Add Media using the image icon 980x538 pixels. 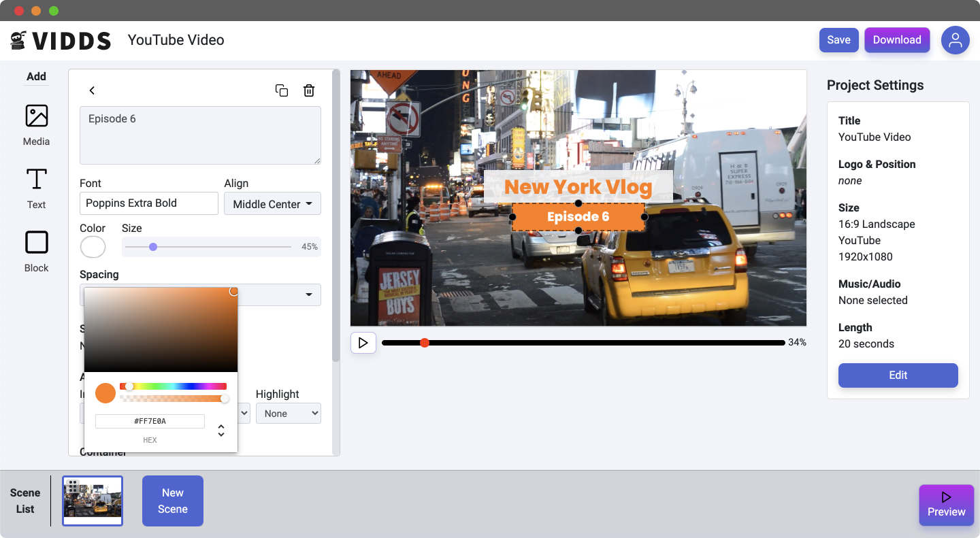tap(37, 116)
